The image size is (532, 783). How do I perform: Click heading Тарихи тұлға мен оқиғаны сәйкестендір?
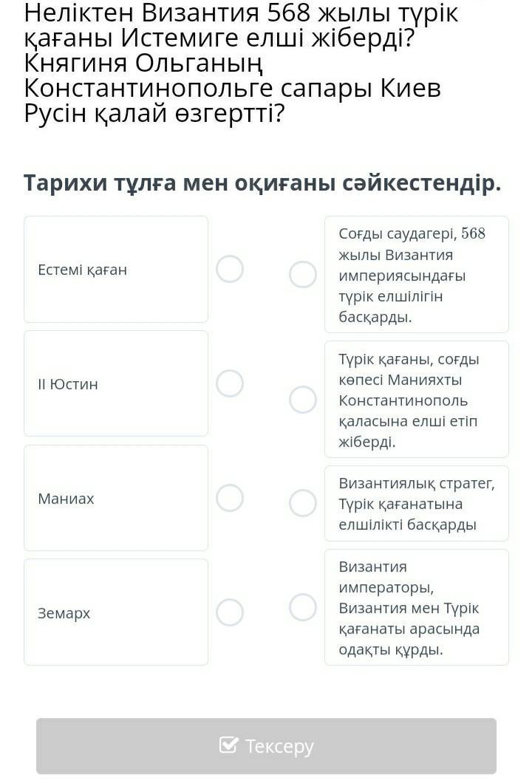coord(262,183)
